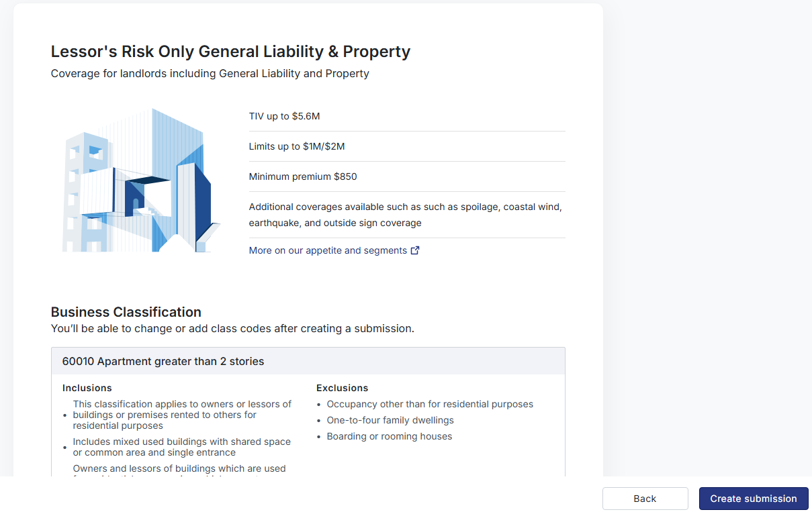Select the One-to-four family dwellings exclusion
The image size is (812, 512).
point(390,420)
